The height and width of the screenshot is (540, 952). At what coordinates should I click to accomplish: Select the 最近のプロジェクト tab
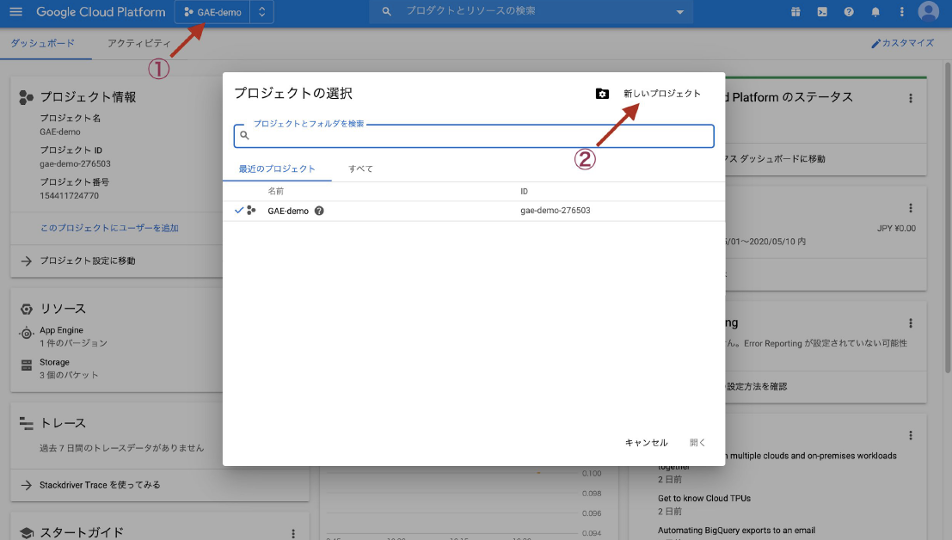[277, 169]
